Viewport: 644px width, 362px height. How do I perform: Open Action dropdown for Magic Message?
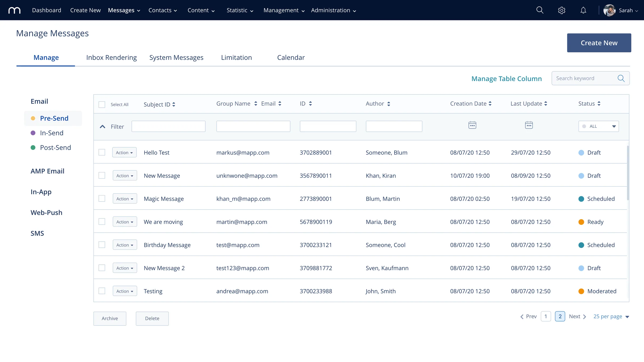coord(125,199)
